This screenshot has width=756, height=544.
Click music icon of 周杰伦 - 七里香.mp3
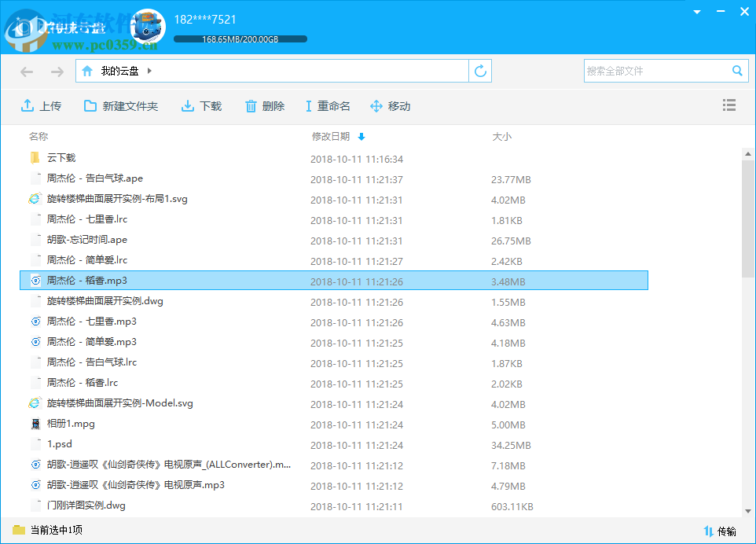pyautogui.click(x=35, y=322)
